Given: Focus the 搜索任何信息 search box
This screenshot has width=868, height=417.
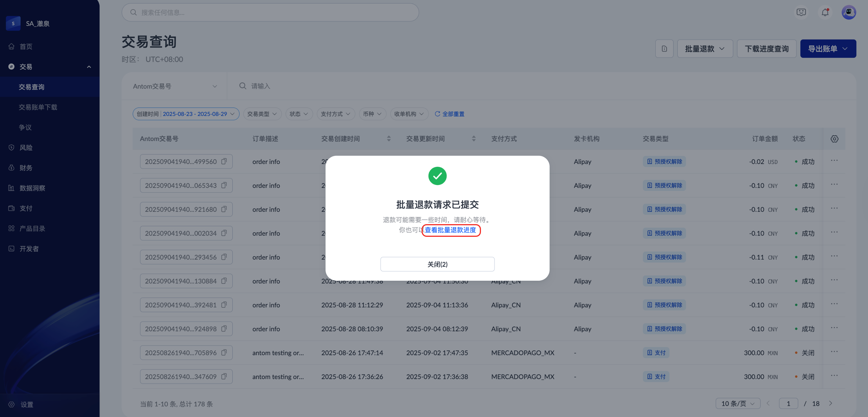Looking at the screenshot, I should 270,12.
